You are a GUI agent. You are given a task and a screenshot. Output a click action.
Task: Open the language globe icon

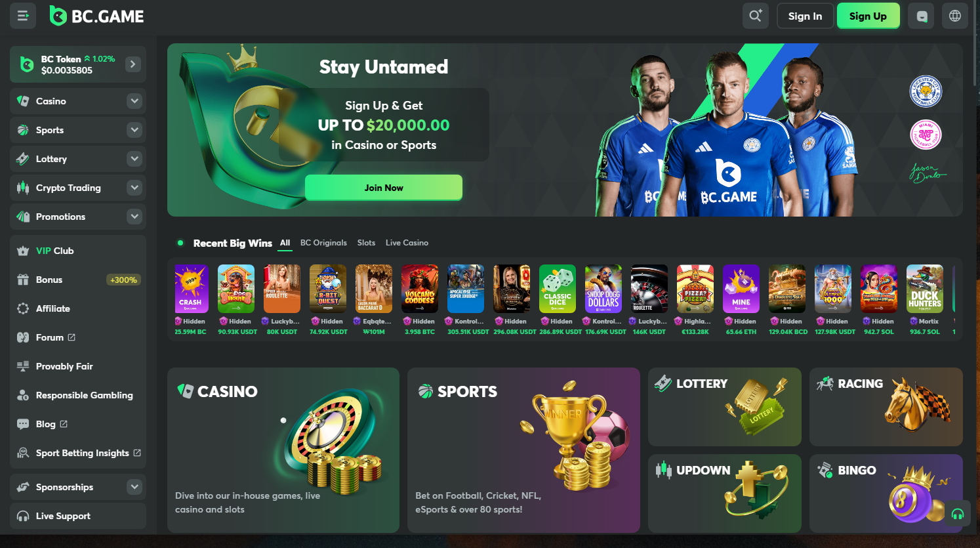pos(955,16)
